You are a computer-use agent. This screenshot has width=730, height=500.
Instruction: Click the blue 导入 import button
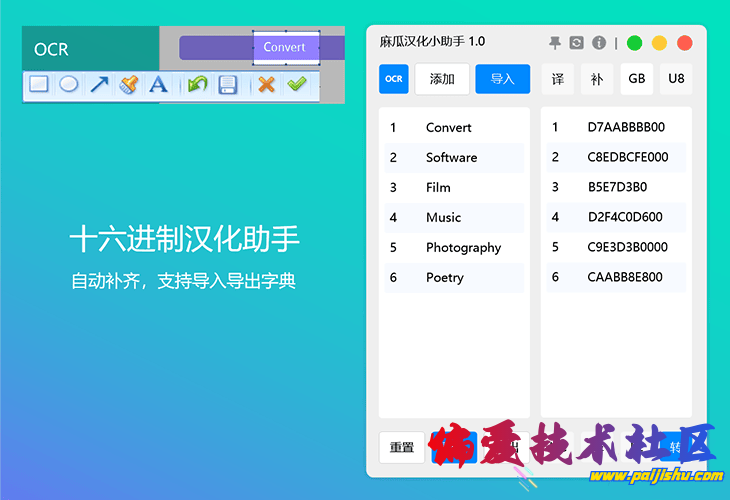pyautogui.click(x=502, y=79)
